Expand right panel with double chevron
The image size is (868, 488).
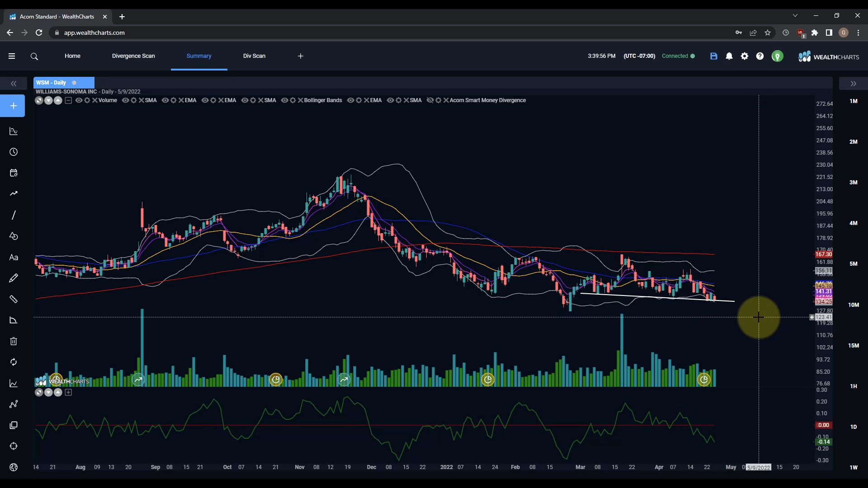[853, 84]
